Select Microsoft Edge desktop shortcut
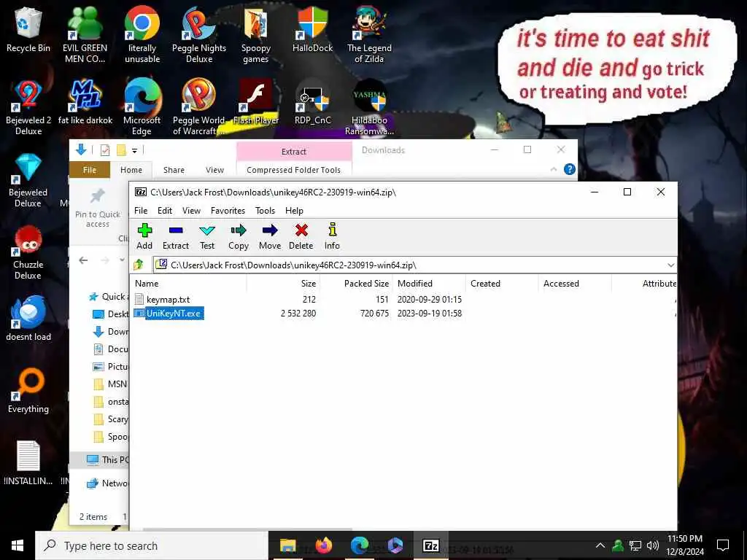 pyautogui.click(x=142, y=106)
